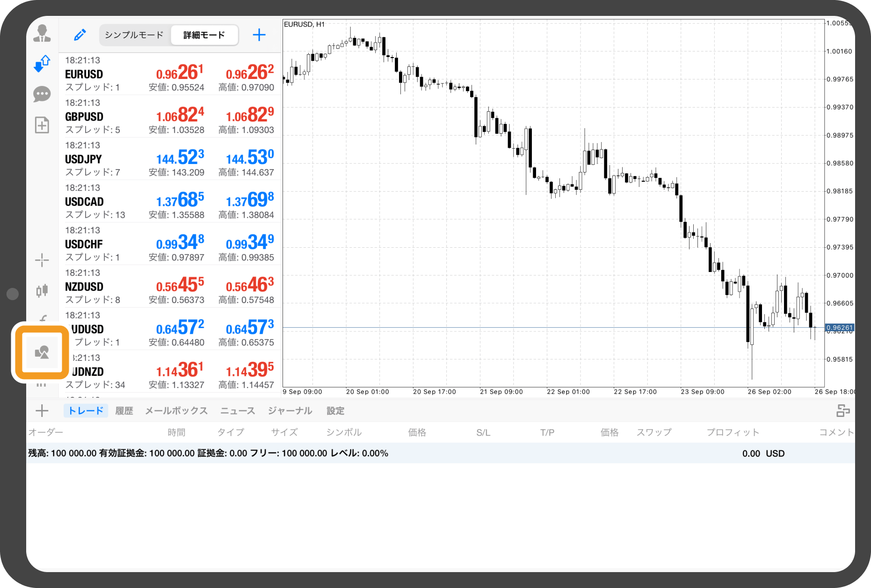871x588 pixels.
Task: Open the 履歴 tab
Action: coord(124,411)
